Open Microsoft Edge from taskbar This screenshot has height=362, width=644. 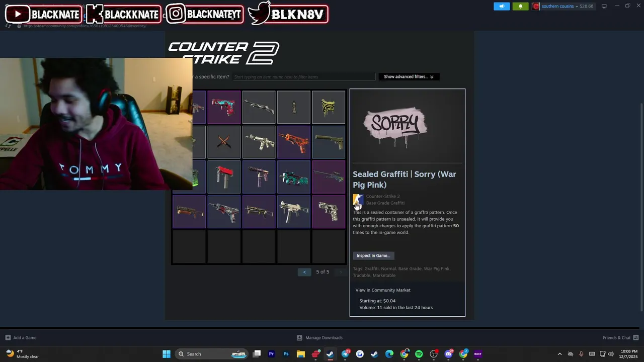tap(389, 354)
